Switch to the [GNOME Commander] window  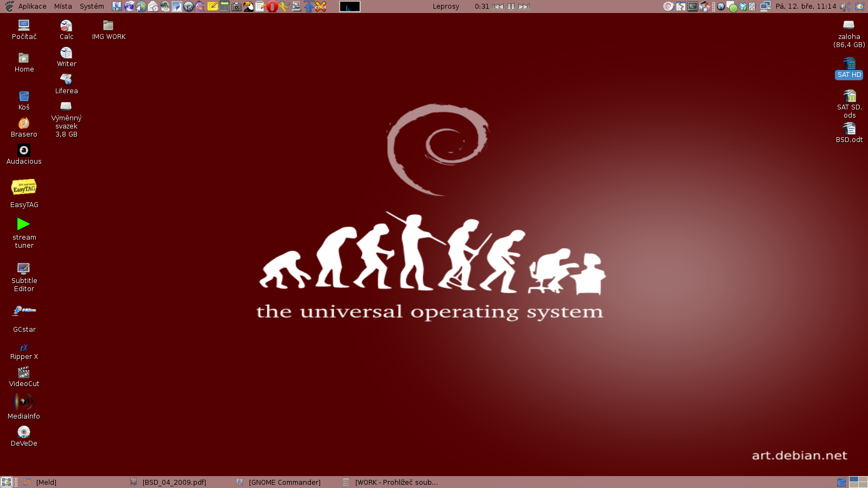coord(286,482)
